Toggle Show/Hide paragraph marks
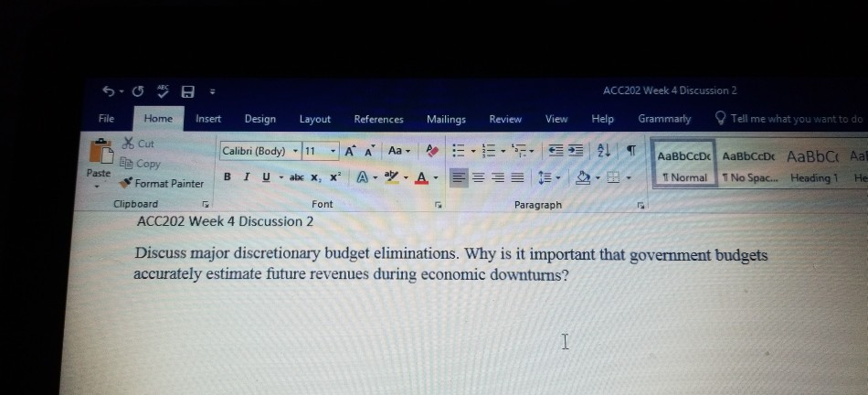868x395 pixels. tap(631, 151)
